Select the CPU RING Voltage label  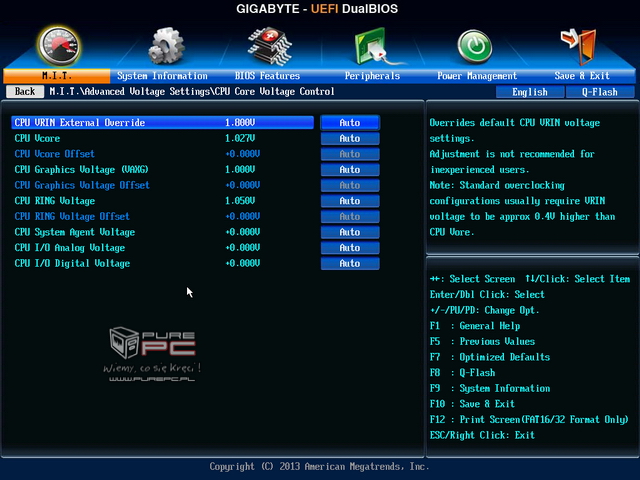coord(54,201)
